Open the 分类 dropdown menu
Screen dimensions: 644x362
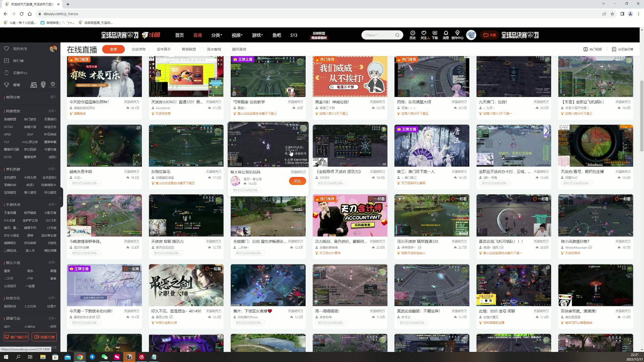216,35
